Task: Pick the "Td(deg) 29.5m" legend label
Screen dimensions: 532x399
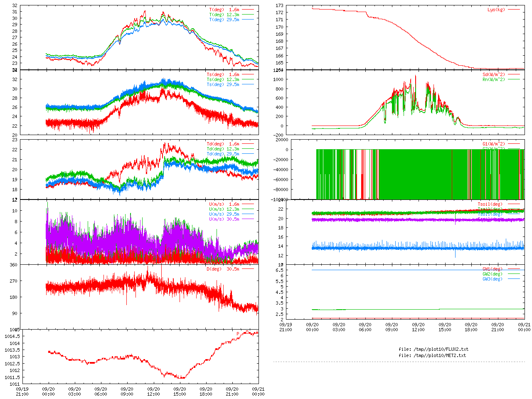Action: [x=223, y=154]
